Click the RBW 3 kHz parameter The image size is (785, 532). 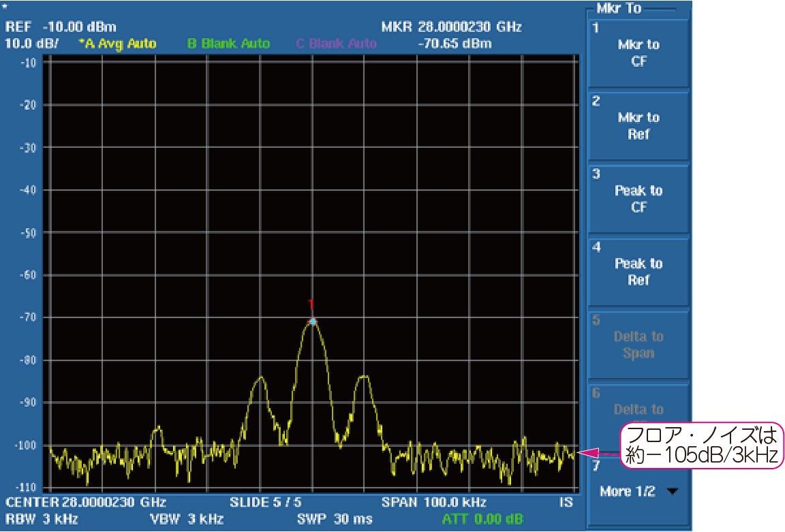(41, 519)
